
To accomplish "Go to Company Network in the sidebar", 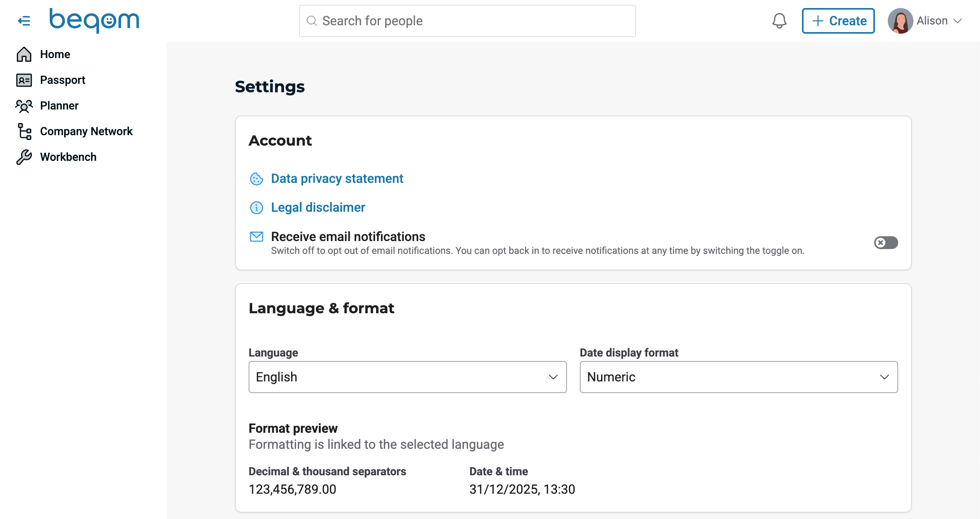I will click(x=86, y=132).
